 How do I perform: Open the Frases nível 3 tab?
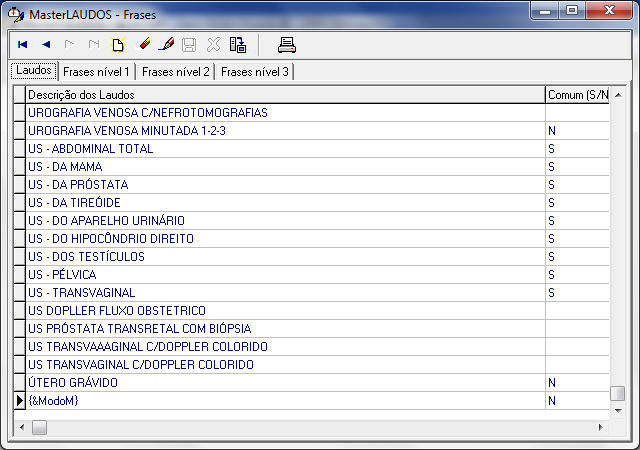pyautogui.click(x=255, y=72)
